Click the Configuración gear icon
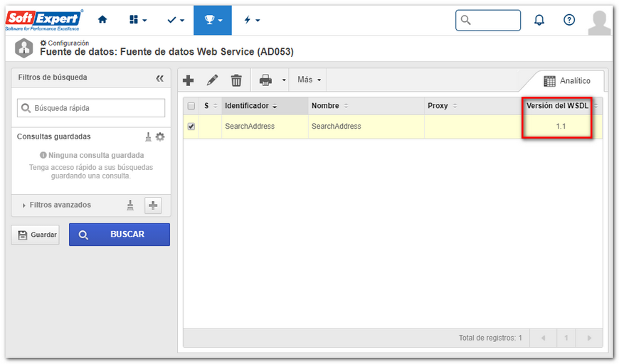The width and height of the screenshot is (619, 364). click(43, 43)
